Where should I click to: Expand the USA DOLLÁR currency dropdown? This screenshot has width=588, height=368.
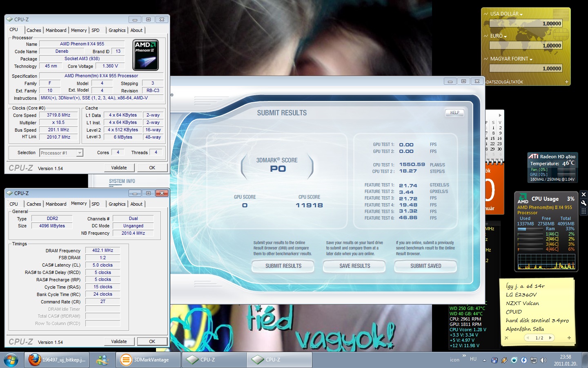click(521, 15)
